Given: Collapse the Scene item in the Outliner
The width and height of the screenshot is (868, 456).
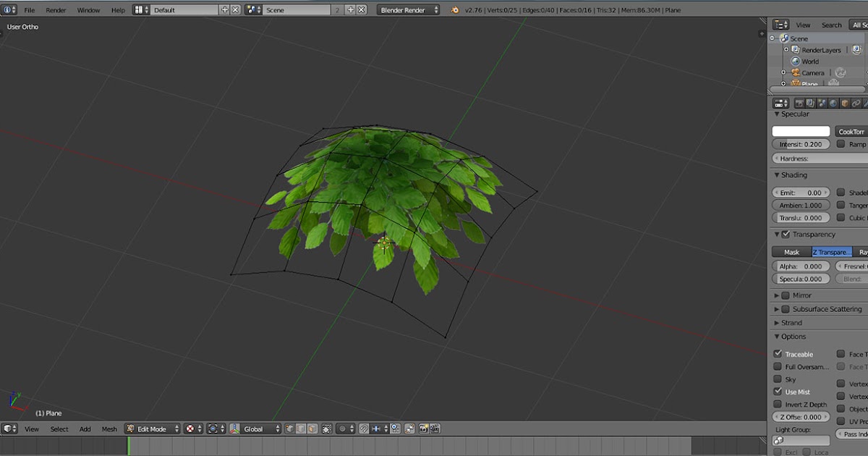Looking at the screenshot, I should point(772,38).
